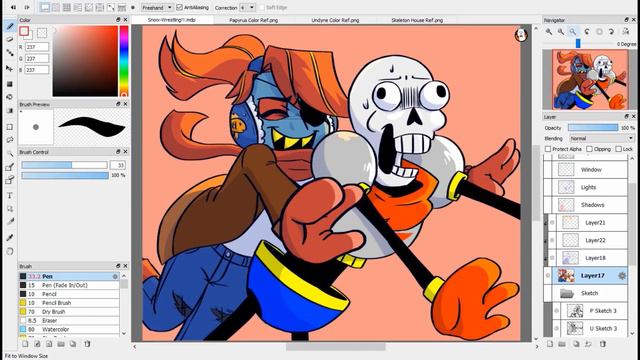
Task: Turn off snap (first snap icon)
Action: [x=45, y=7]
